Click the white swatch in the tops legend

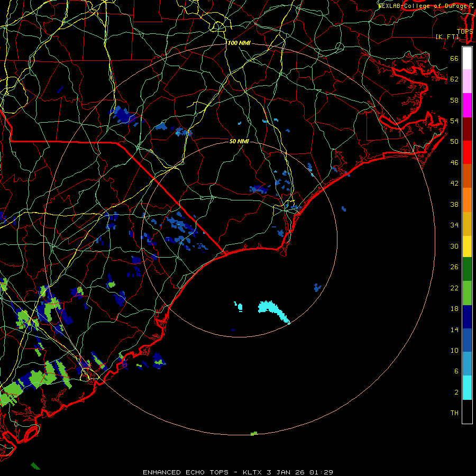click(x=467, y=58)
